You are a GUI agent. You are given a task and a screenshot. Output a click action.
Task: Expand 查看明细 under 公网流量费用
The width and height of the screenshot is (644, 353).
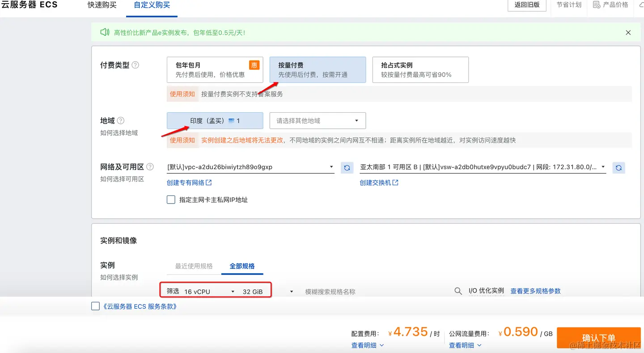click(465, 345)
